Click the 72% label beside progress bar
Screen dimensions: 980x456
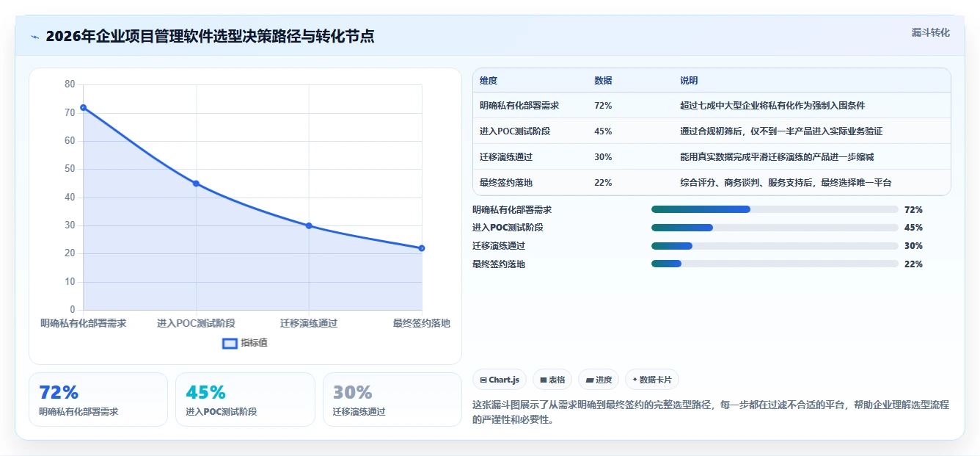click(913, 209)
